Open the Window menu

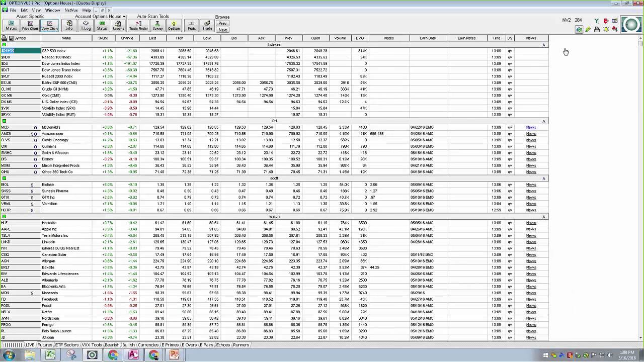tap(53, 10)
